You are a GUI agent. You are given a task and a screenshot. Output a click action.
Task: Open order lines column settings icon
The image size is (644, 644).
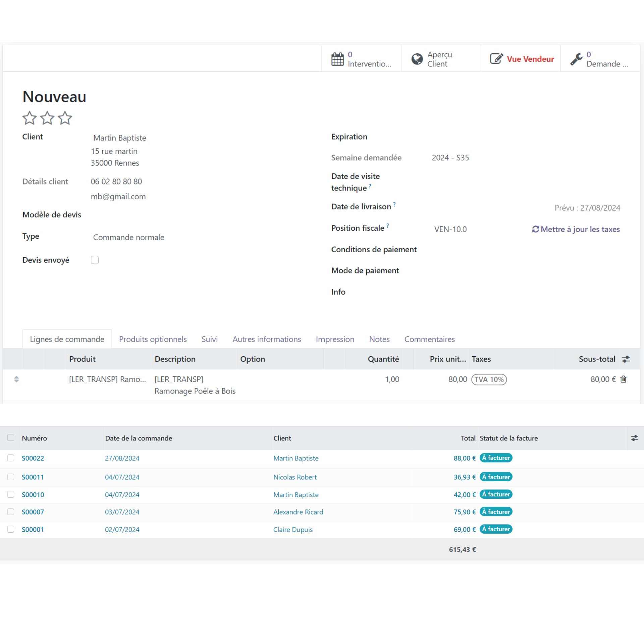pos(626,359)
